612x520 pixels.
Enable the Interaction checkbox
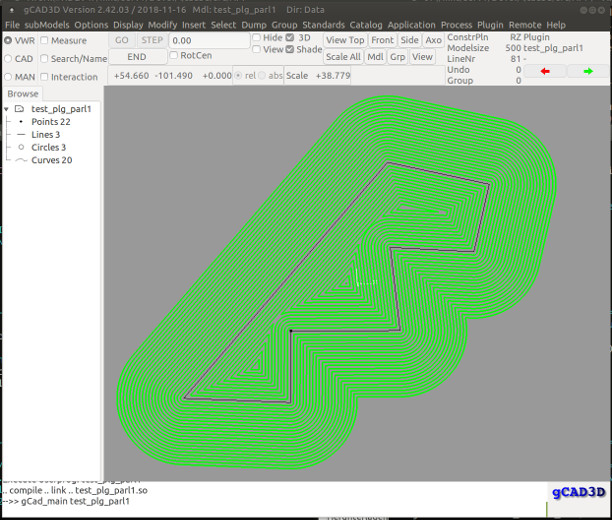pyautogui.click(x=44, y=77)
